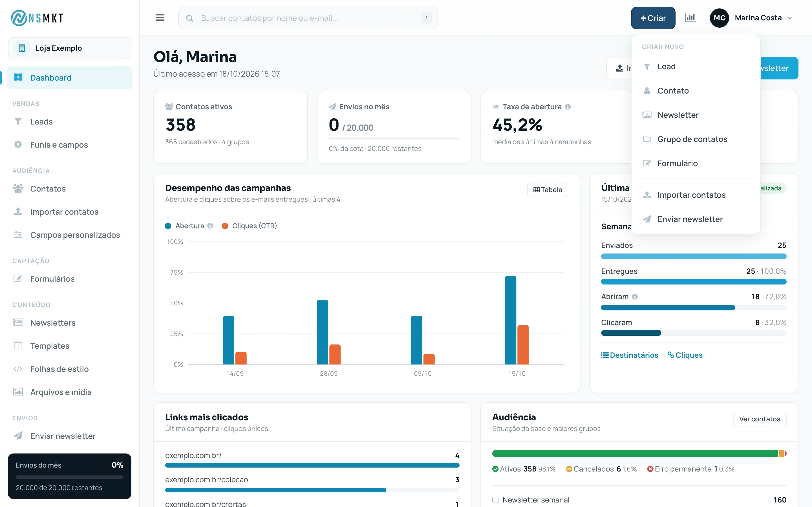Image resolution: width=812 pixels, height=507 pixels.
Task: Open the reports bar chart icon in header
Action: point(690,18)
